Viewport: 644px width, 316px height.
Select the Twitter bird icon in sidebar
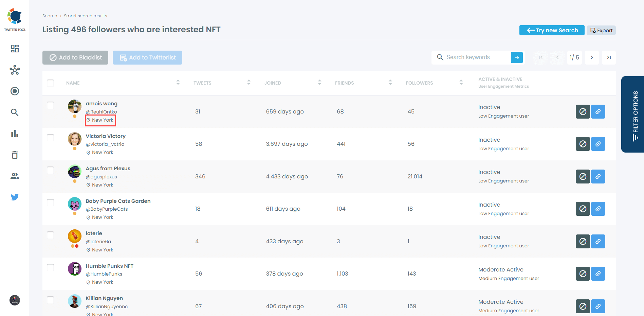(x=15, y=197)
